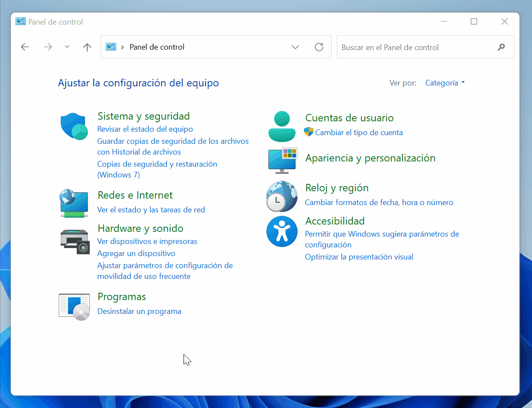This screenshot has height=408, width=532.
Task: Click the Panel de control icon in address bar
Action: coord(111,47)
